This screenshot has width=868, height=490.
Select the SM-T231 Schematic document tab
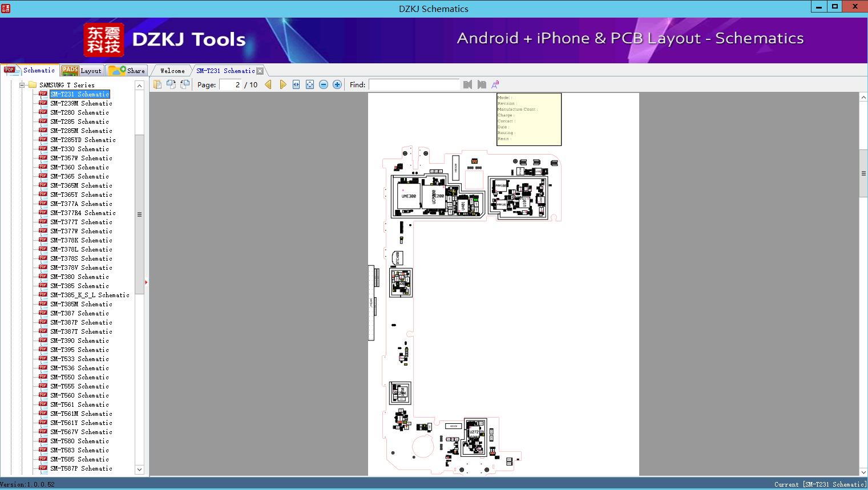225,71
